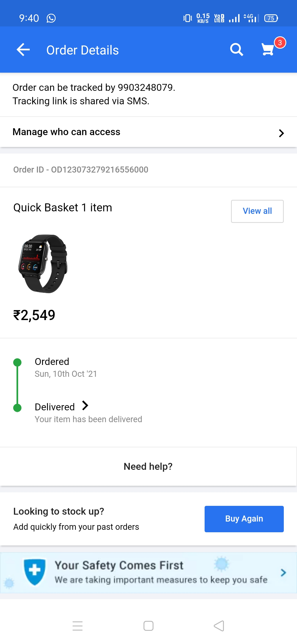
Task: Tap the battery status indicator
Action: (271, 18)
